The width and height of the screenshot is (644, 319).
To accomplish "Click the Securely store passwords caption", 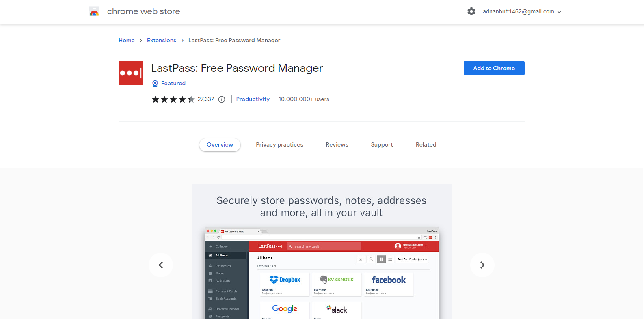I will [322, 207].
